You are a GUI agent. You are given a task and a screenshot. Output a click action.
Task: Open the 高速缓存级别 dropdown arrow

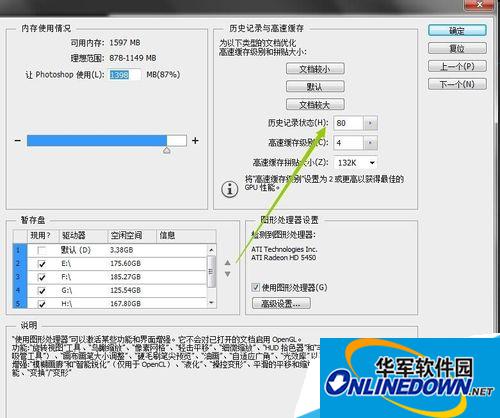click(x=370, y=143)
